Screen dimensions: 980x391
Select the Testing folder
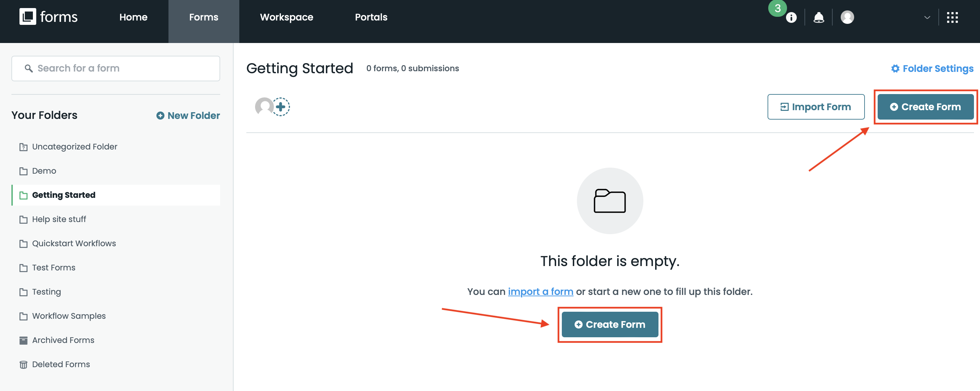[x=46, y=292]
